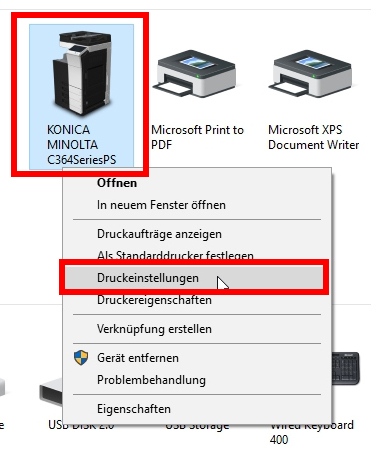Click the USB Storage device label

pyautogui.click(x=197, y=426)
